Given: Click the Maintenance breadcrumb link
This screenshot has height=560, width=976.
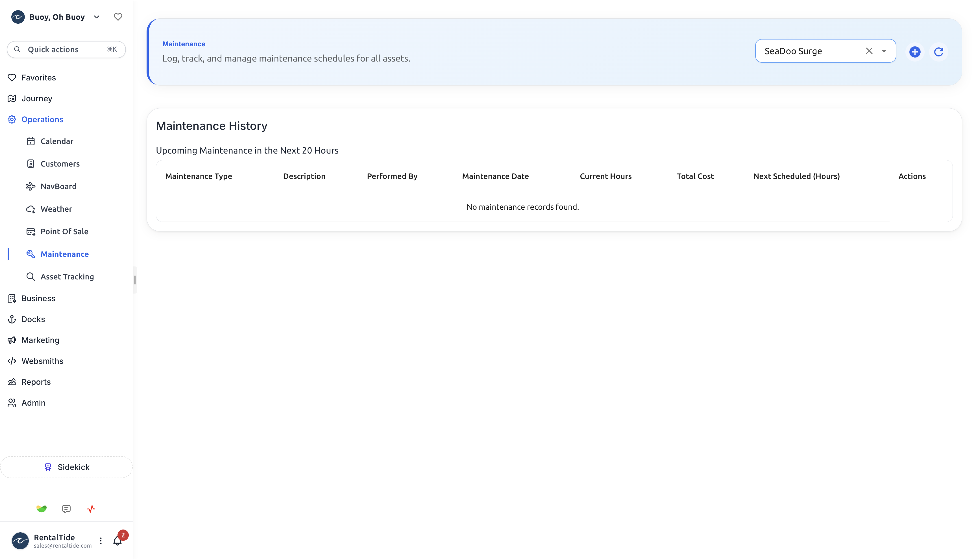Looking at the screenshot, I should pyautogui.click(x=184, y=44).
